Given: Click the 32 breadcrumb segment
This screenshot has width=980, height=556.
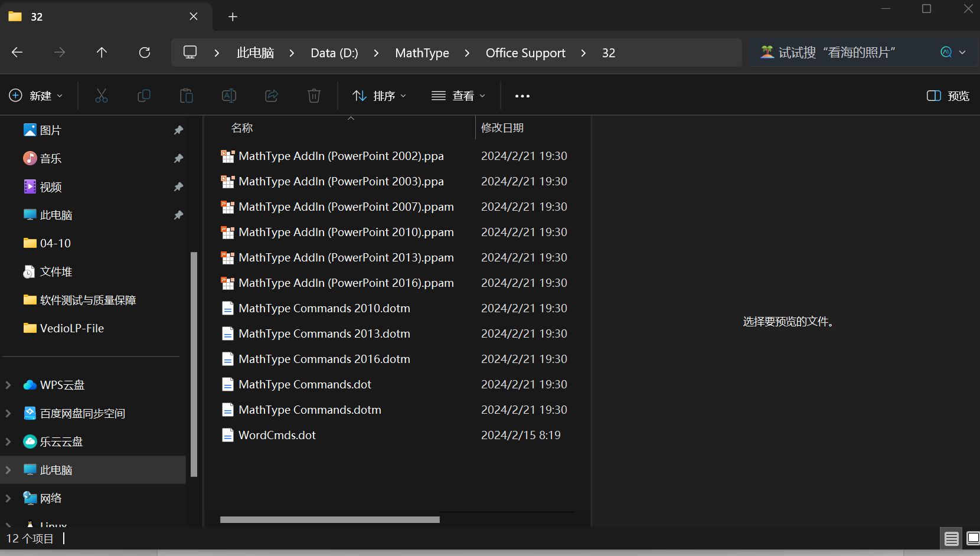Looking at the screenshot, I should pos(609,53).
